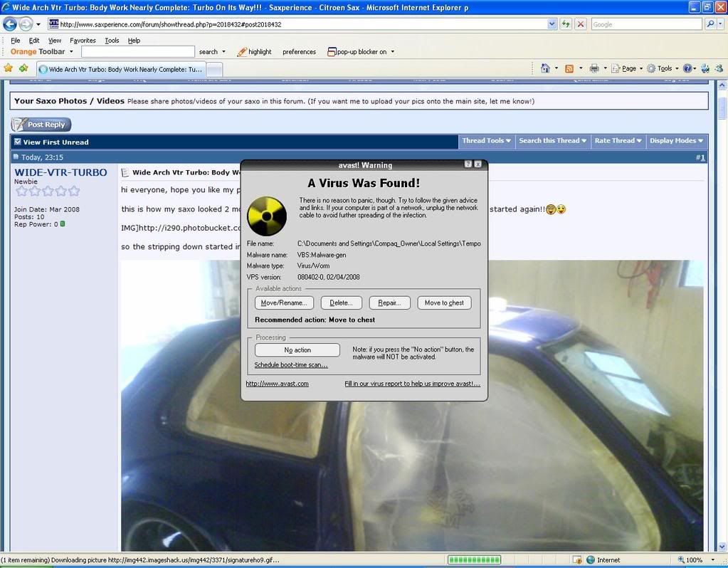The height and width of the screenshot is (568, 728).
Task: Expand the address bar history dropdown
Action: pos(552,24)
